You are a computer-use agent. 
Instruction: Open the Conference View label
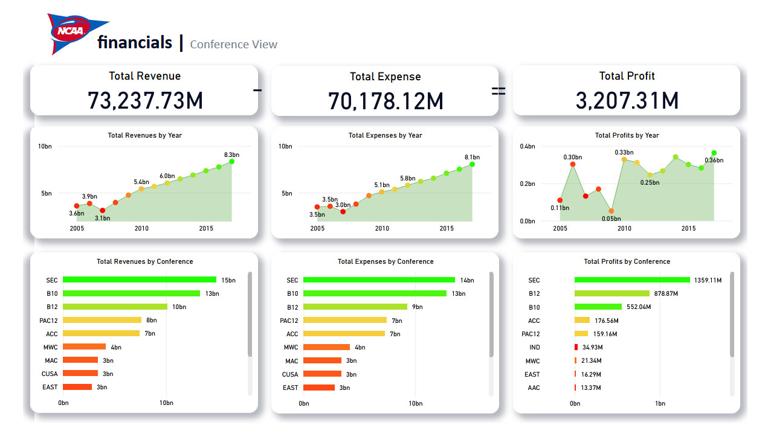pos(234,45)
